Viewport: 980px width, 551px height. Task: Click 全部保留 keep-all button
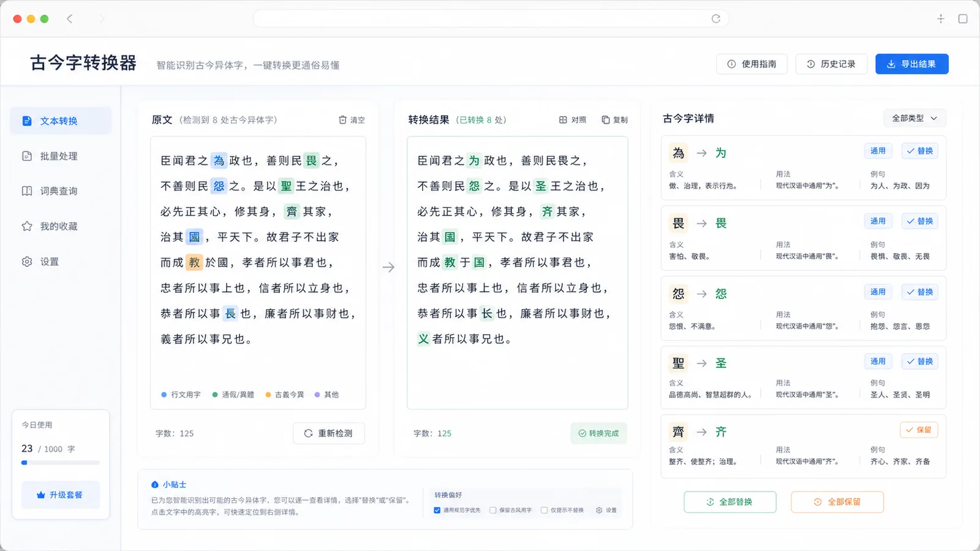(837, 502)
